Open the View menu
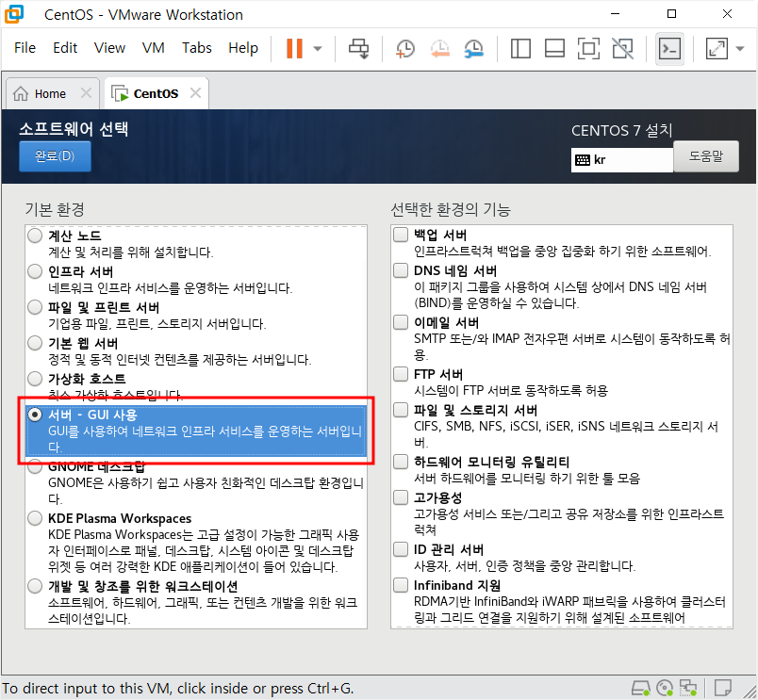 109,48
